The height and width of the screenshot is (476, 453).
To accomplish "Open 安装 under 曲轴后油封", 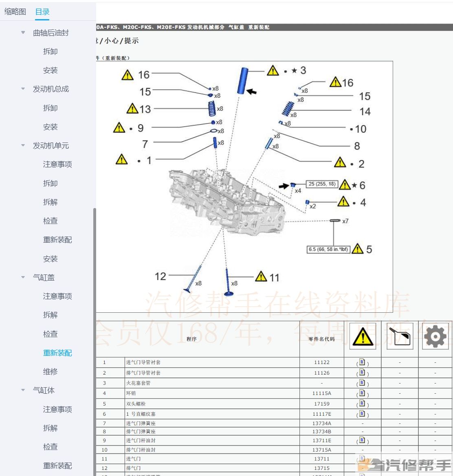I will (x=51, y=70).
